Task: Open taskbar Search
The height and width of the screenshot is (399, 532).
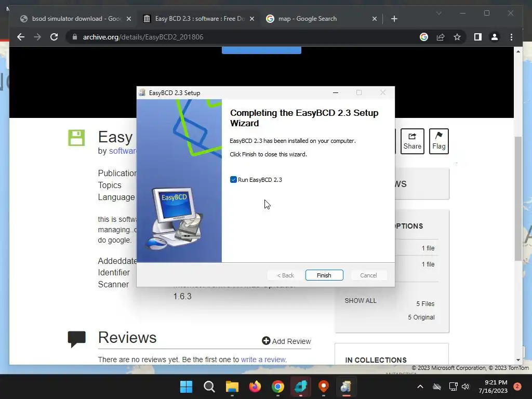Action: (209, 387)
